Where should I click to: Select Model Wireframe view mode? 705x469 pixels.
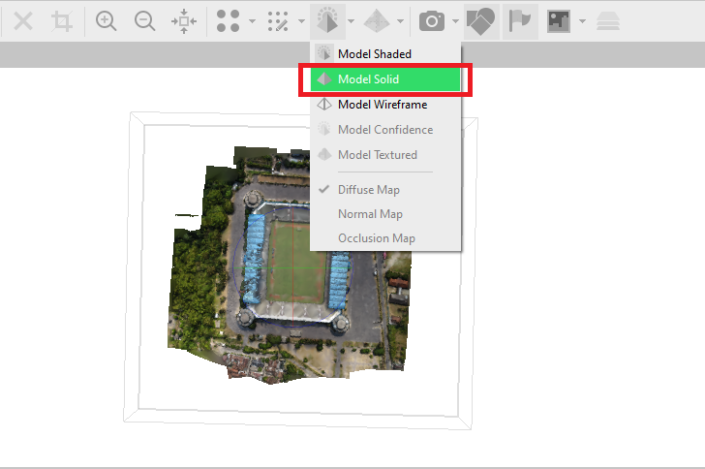tap(382, 104)
